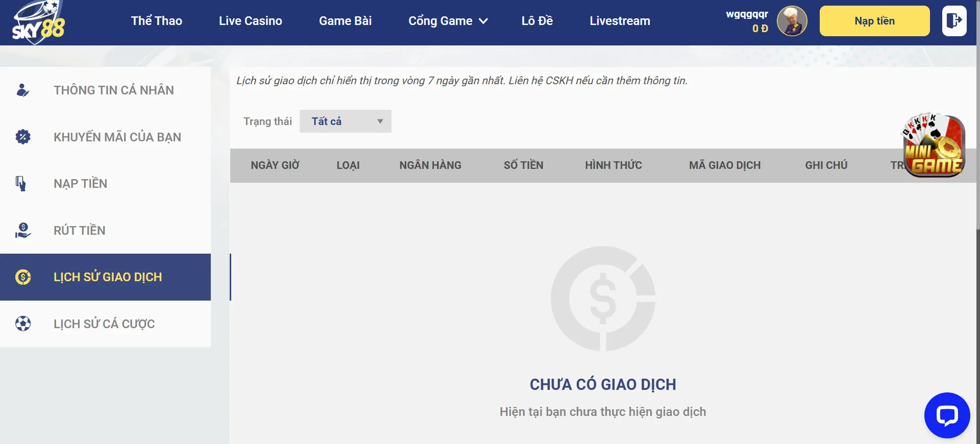
Task: Open the Thể Thao menu
Action: [156, 21]
